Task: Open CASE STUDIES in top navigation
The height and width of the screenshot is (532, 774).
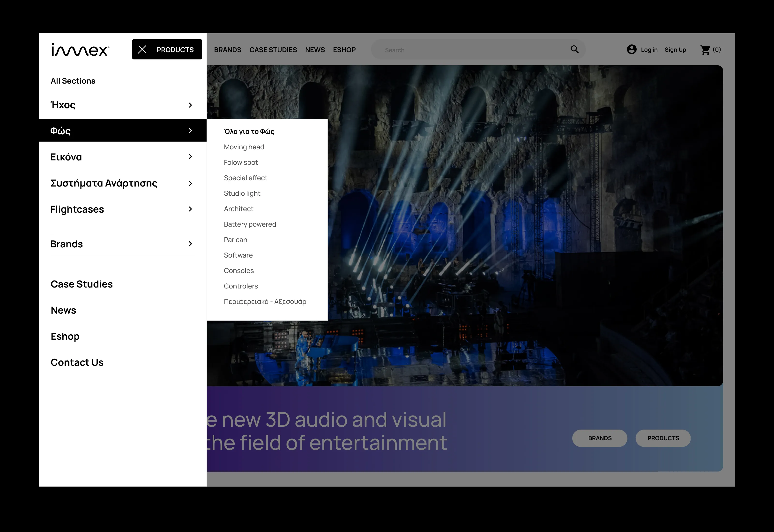Action: pos(273,49)
